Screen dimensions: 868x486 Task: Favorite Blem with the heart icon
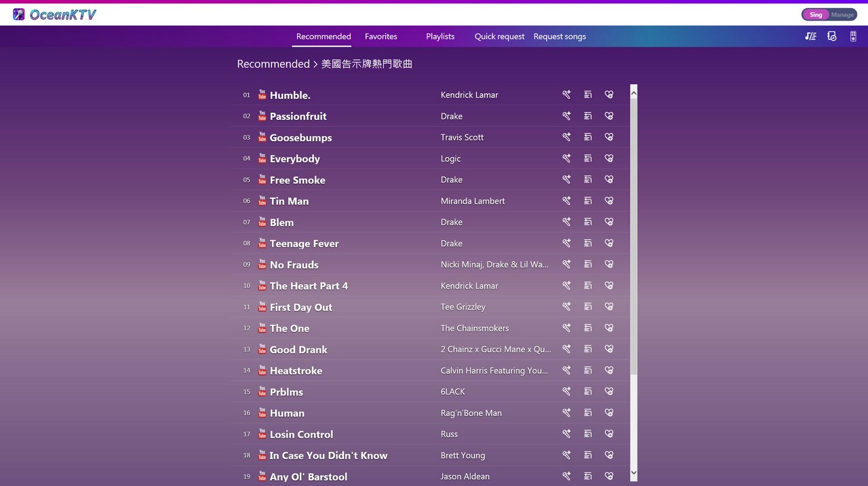[x=609, y=222]
